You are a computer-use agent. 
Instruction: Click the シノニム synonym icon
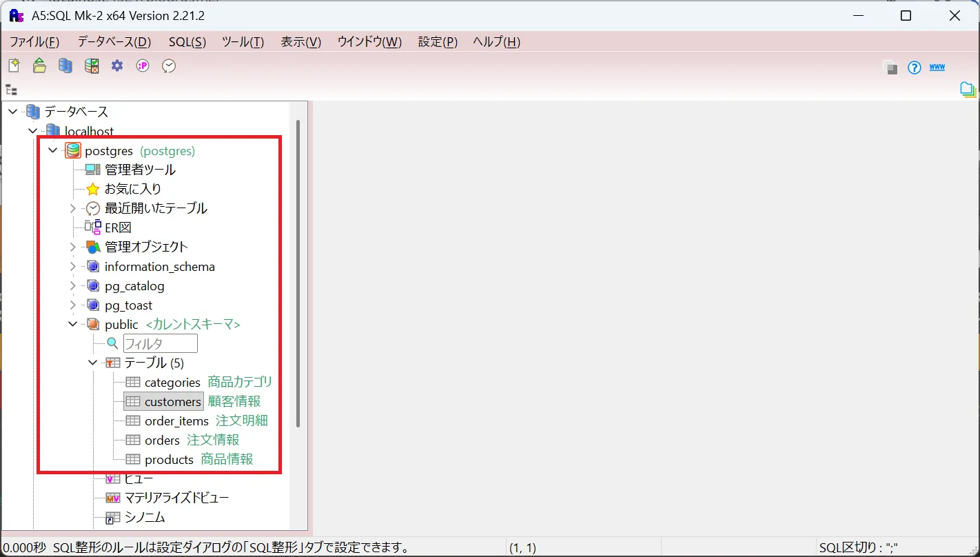point(113,517)
